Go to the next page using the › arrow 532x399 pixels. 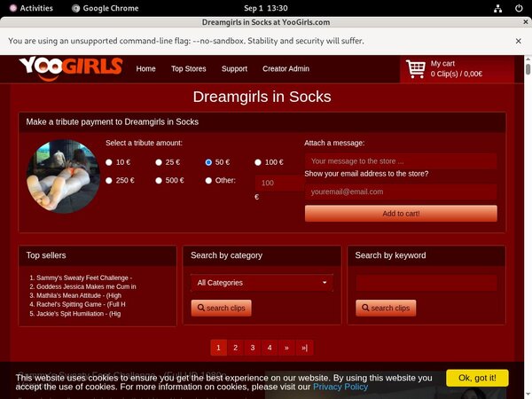click(287, 348)
